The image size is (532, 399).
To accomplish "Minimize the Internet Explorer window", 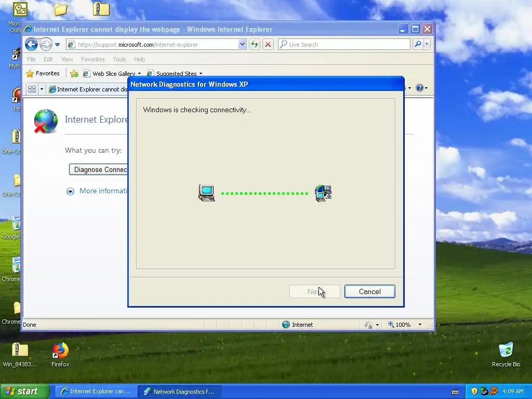I will (403, 29).
